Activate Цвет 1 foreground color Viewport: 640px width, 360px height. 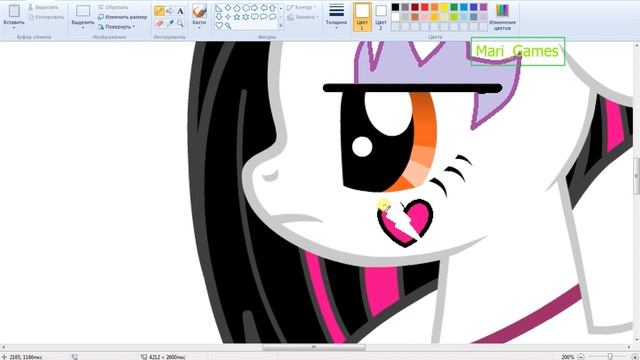(x=362, y=17)
